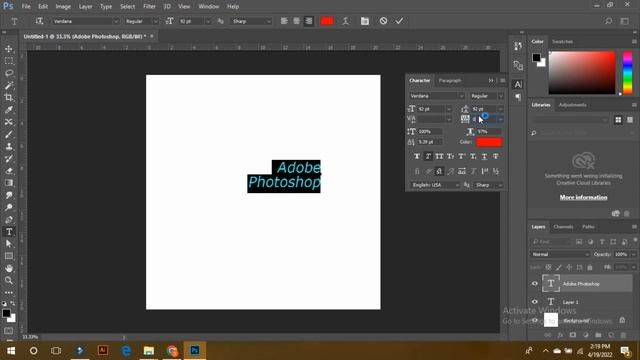Open the File menu

point(26,7)
